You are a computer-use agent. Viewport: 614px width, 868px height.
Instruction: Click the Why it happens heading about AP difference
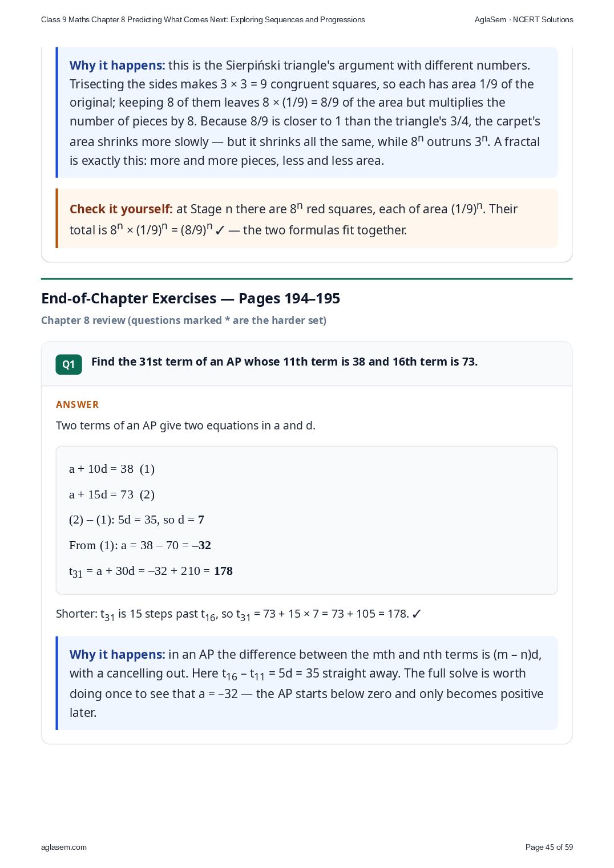(117, 655)
